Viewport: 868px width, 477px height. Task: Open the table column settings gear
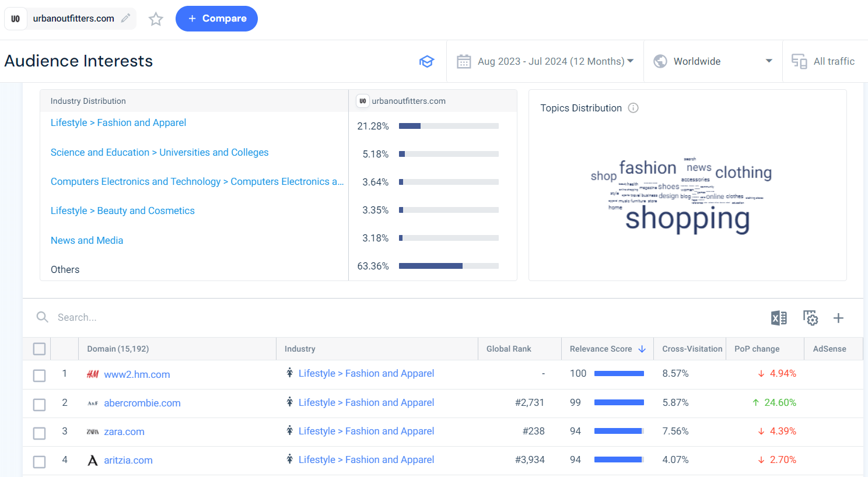810,318
